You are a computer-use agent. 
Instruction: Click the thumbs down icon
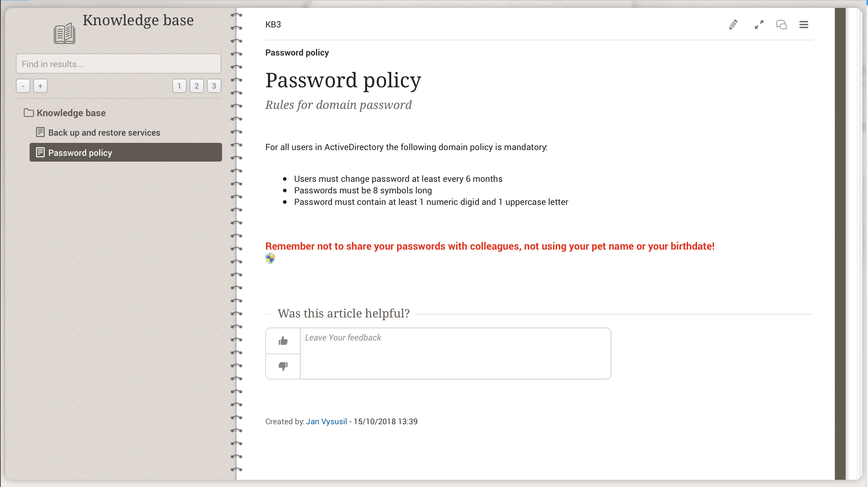click(x=283, y=366)
